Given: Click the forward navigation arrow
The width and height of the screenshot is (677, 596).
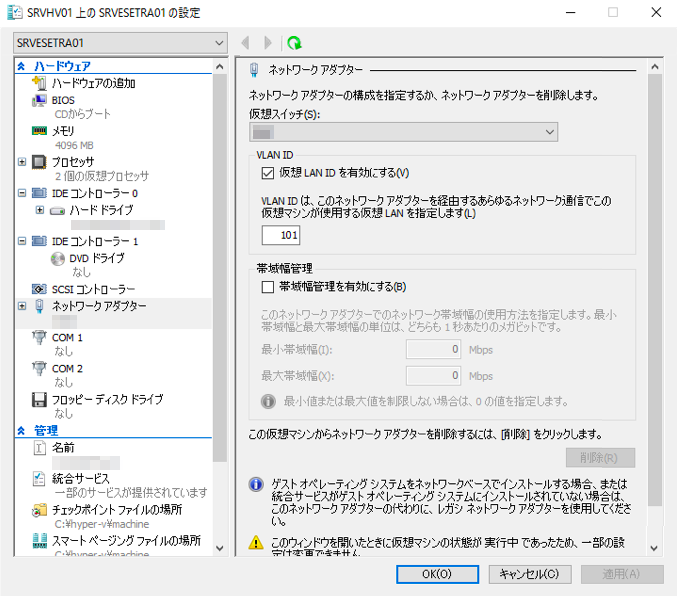Looking at the screenshot, I should click(x=268, y=43).
